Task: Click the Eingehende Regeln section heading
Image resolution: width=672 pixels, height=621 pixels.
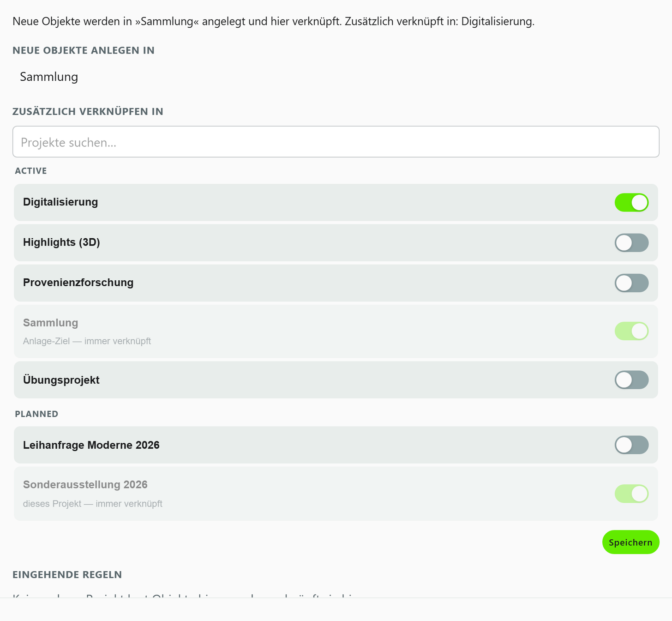Action: point(67,575)
